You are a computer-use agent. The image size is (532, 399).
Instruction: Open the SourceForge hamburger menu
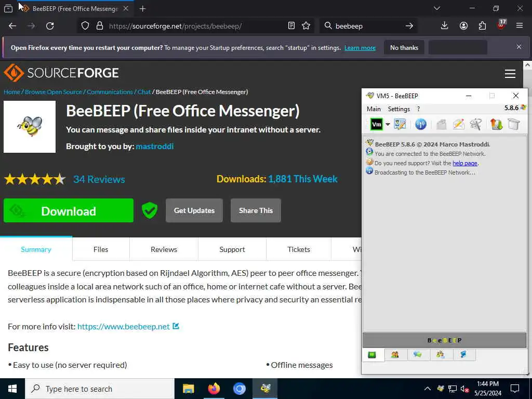point(510,74)
